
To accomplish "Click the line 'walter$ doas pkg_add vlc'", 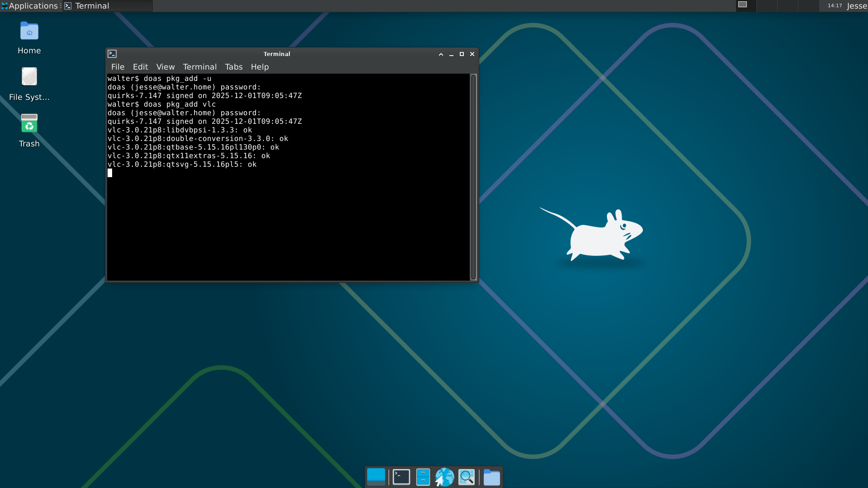I will pyautogui.click(x=162, y=104).
